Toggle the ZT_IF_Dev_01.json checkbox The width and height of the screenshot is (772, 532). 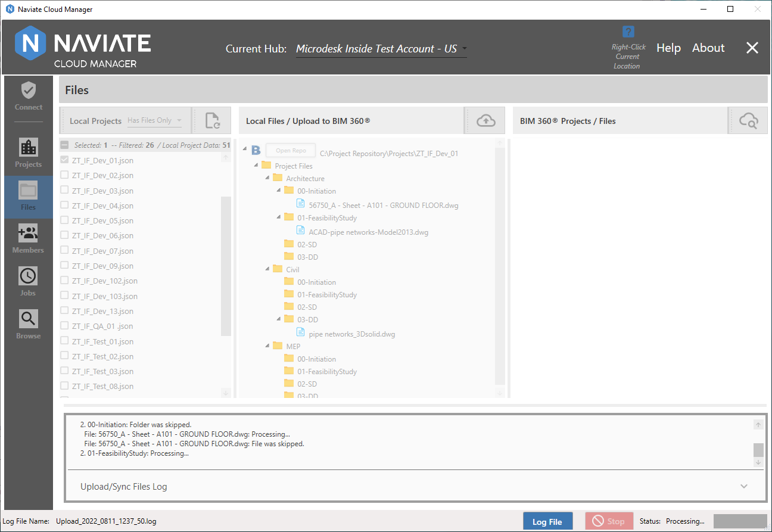click(65, 160)
